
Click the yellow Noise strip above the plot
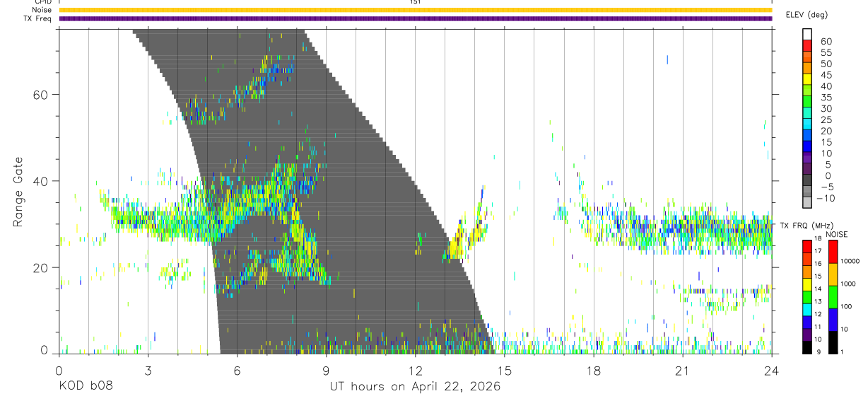tap(415, 10)
